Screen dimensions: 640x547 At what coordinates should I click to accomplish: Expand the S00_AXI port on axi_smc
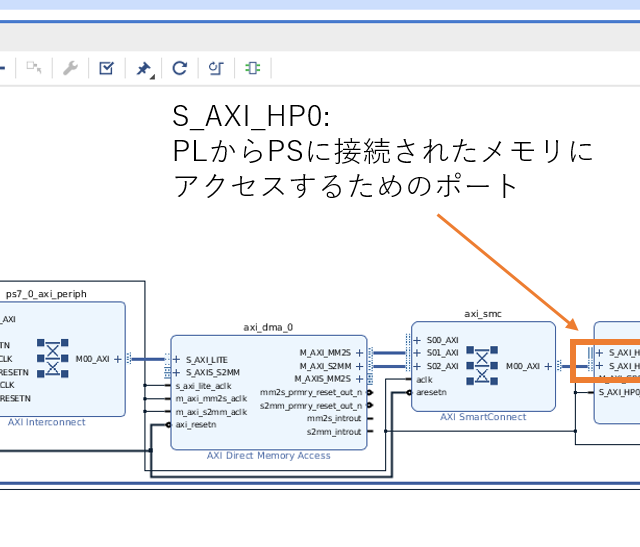(418, 340)
